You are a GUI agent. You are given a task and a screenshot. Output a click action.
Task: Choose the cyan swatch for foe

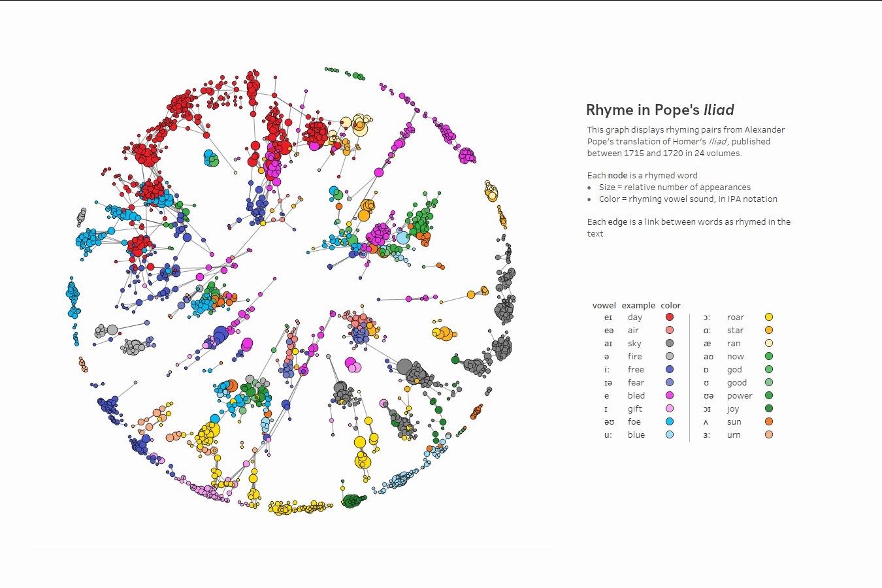coord(670,421)
